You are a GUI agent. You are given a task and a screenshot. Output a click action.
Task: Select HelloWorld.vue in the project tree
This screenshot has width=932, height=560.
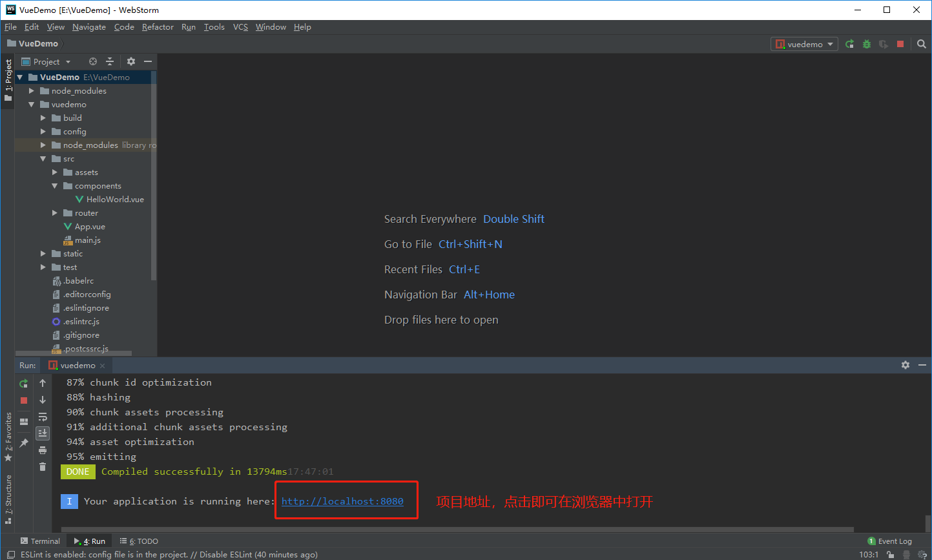pyautogui.click(x=115, y=200)
